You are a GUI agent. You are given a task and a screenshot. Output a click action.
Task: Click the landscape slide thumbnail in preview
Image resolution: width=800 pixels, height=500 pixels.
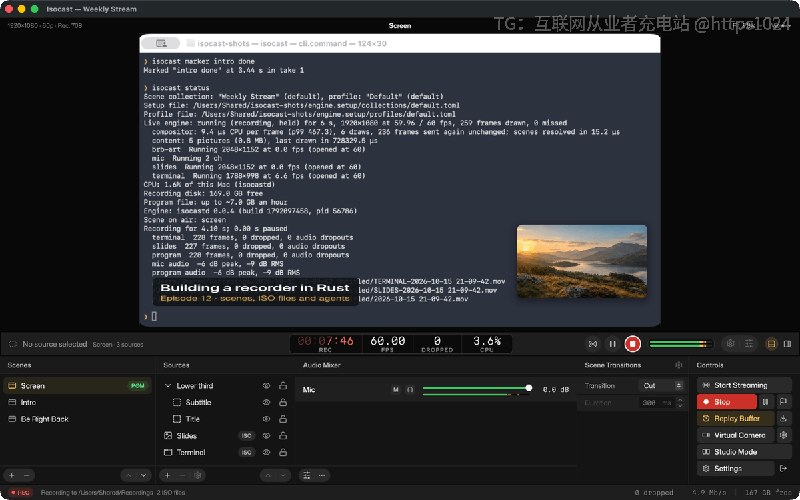[x=582, y=261]
